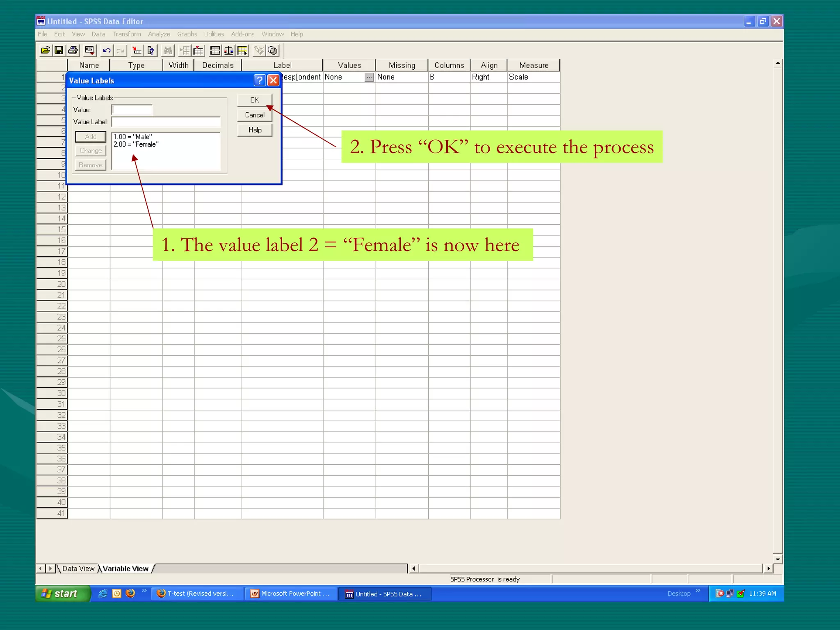Click the Open File toolbar icon
This screenshot has width=840, height=630.
pyautogui.click(x=45, y=50)
